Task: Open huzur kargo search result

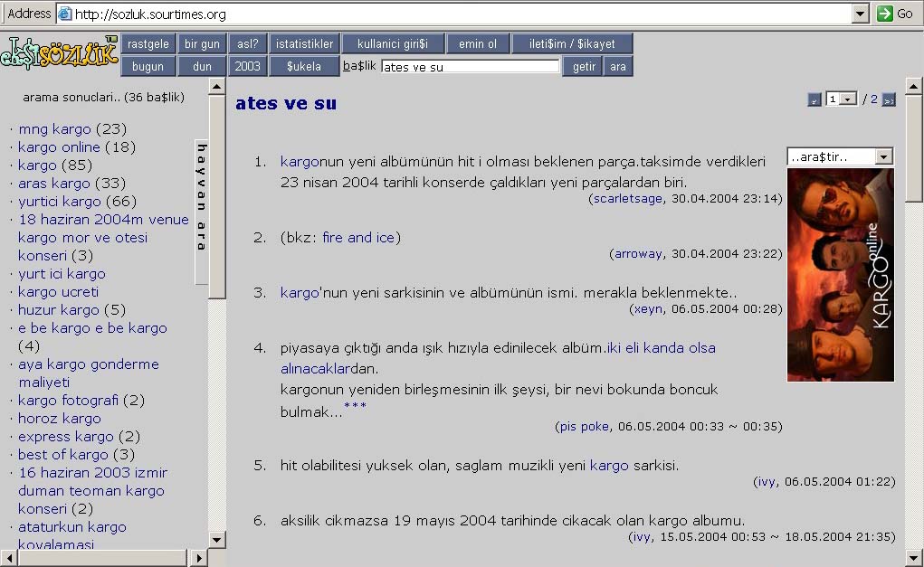Action: pos(58,310)
